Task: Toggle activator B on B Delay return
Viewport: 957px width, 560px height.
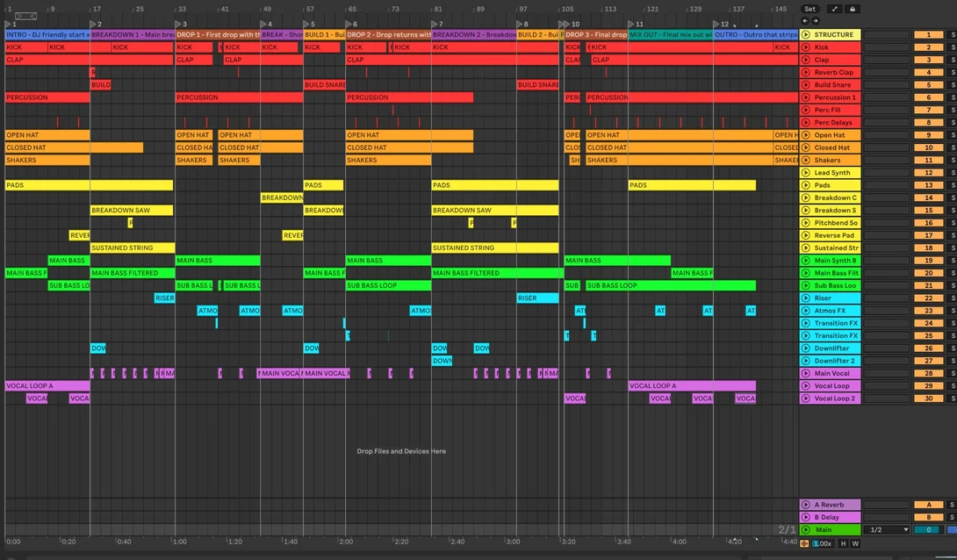Action: click(x=928, y=517)
